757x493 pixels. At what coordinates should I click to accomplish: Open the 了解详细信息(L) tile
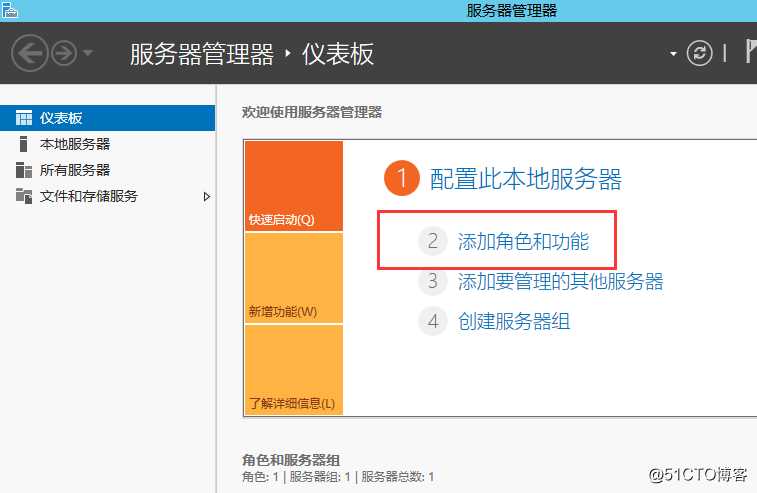(294, 370)
